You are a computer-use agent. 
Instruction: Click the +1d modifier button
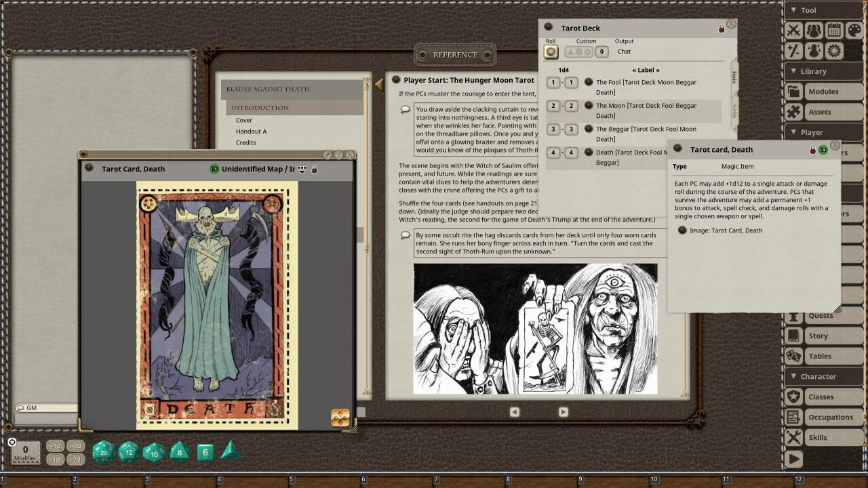[x=56, y=446]
